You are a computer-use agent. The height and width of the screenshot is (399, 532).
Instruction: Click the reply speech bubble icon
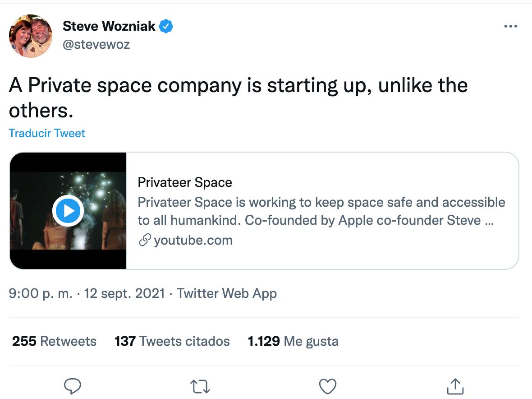[72, 386]
